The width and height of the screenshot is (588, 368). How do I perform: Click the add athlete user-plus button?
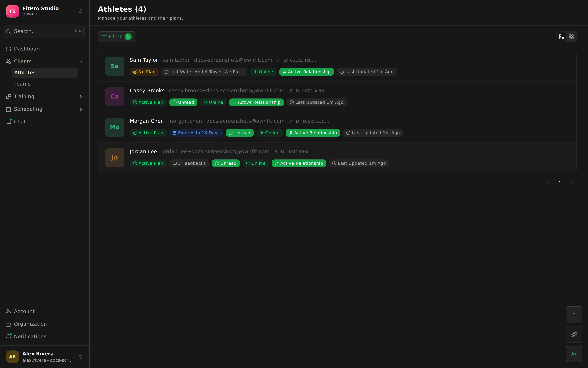[574, 354]
